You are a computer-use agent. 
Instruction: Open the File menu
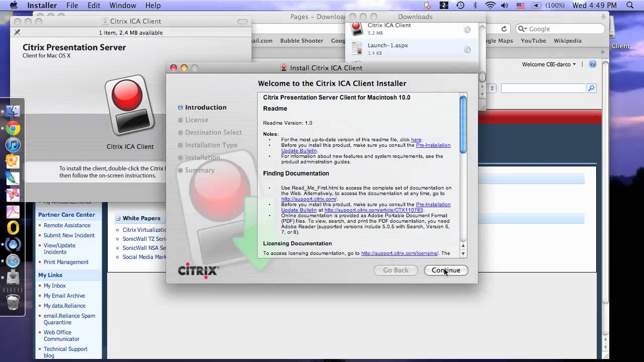[x=72, y=6]
